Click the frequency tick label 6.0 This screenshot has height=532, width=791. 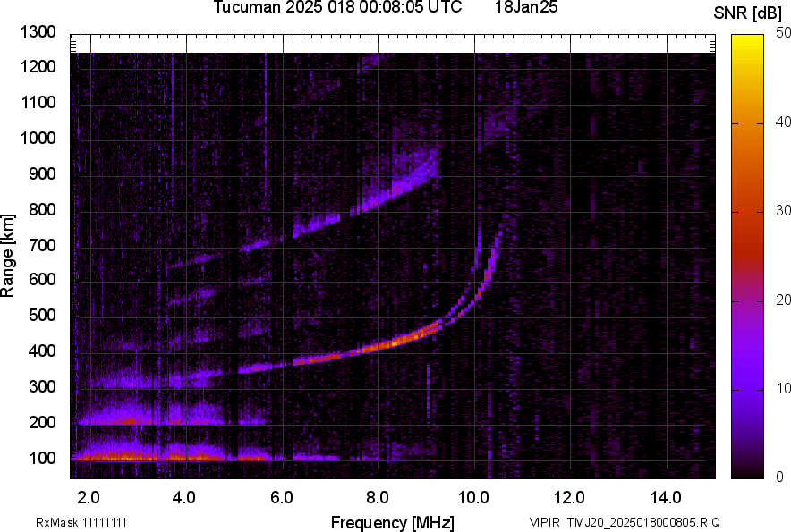pyautogui.click(x=282, y=498)
